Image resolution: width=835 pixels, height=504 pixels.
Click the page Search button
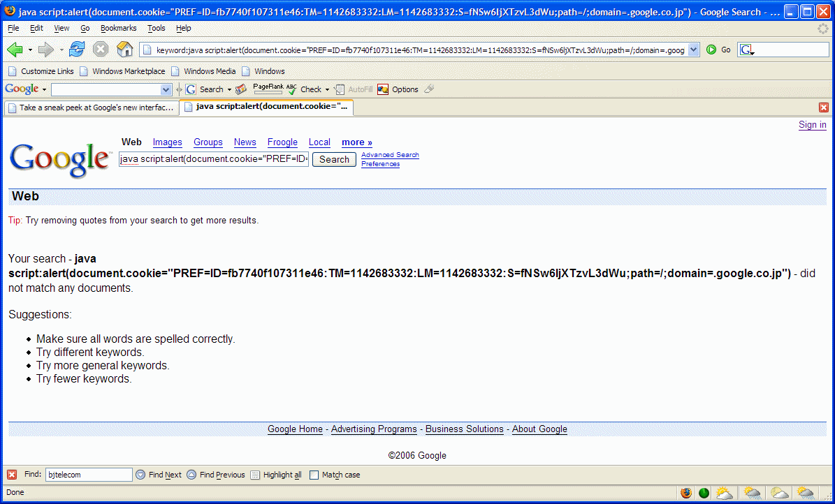(x=334, y=159)
